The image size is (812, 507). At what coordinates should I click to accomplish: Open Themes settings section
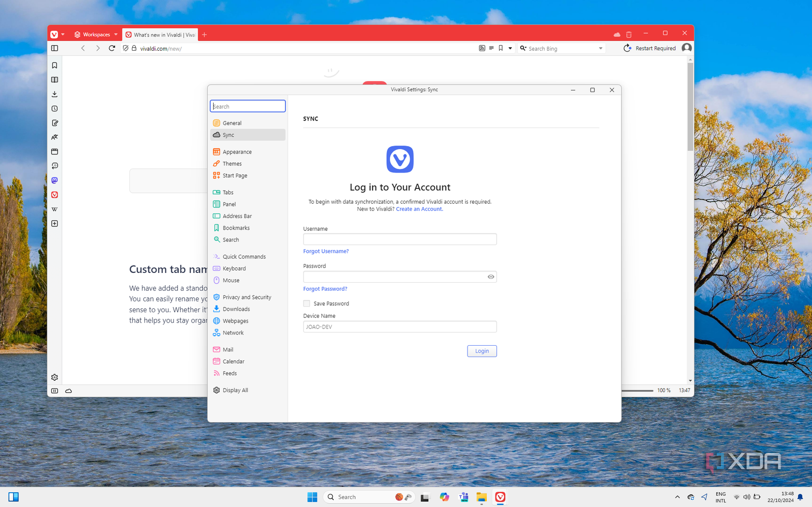pos(248,164)
